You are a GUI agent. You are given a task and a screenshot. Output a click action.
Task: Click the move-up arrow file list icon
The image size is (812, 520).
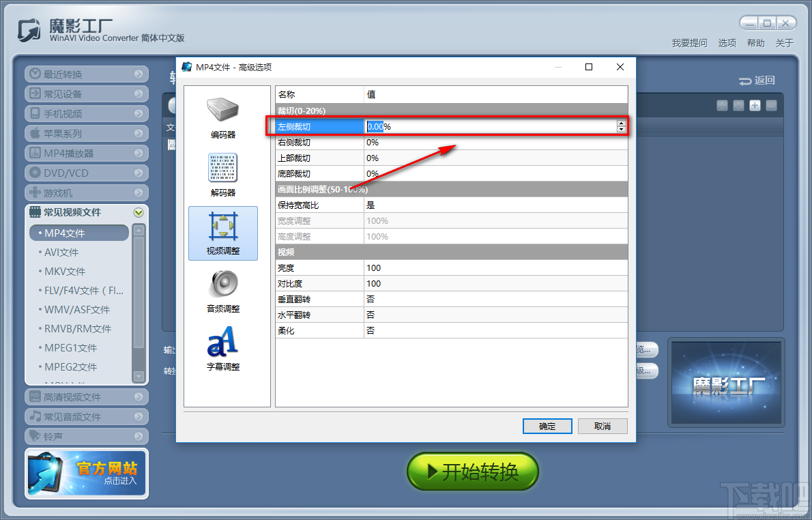pos(723,105)
